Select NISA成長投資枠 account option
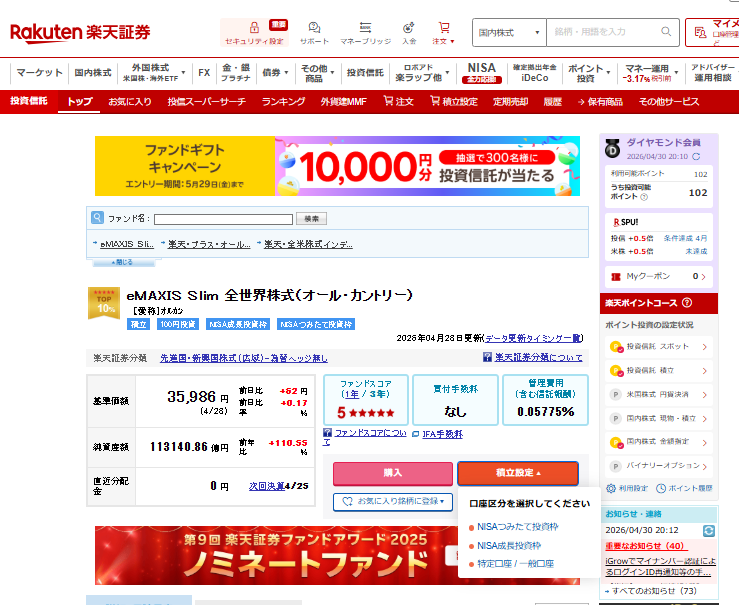The height and width of the screenshot is (605, 739). click(x=509, y=546)
